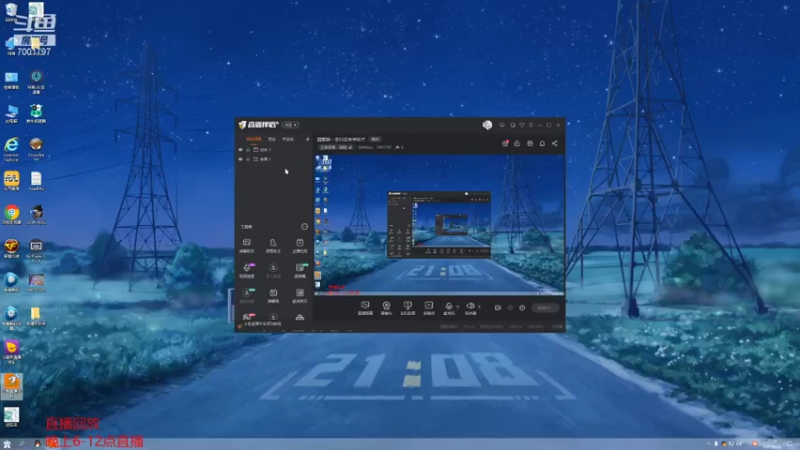Click the user avatar in the title bar
The height and width of the screenshot is (450, 800).
[x=487, y=125]
